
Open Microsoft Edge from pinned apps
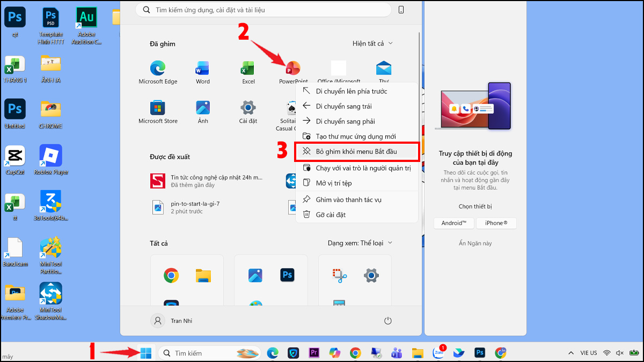click(x=158, y=72)
